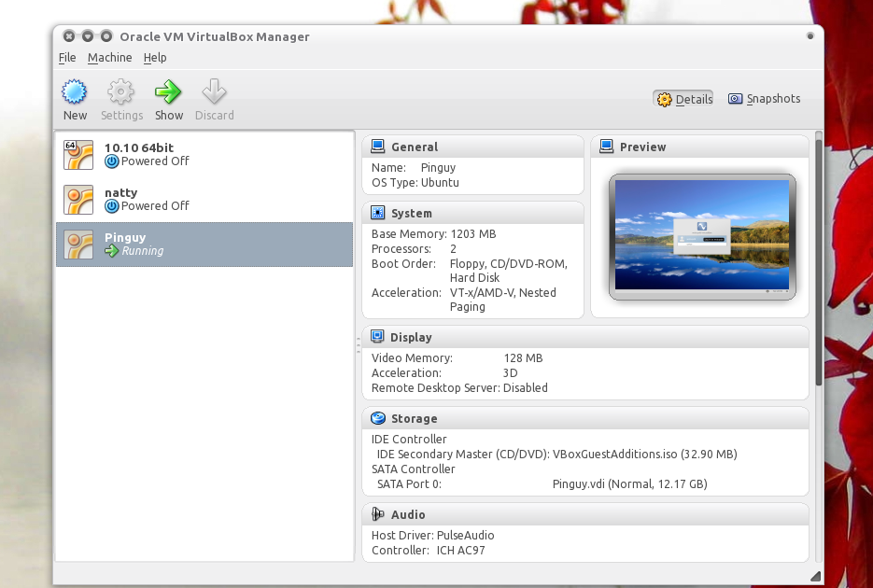Click the Pinguy VM preview thumbnail
The height and width of the screenshot is (588, 873).
pyautogui.click(x=702, y=237)
